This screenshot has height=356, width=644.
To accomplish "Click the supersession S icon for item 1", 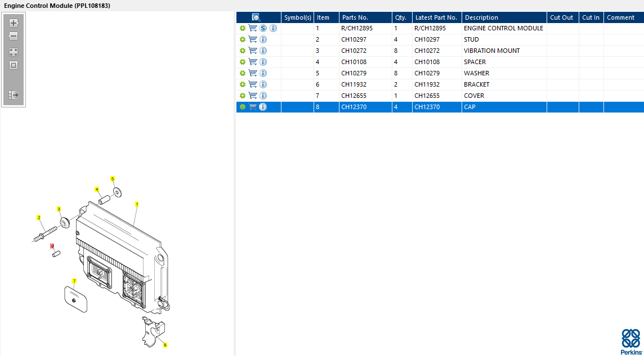I will [263, 28].
